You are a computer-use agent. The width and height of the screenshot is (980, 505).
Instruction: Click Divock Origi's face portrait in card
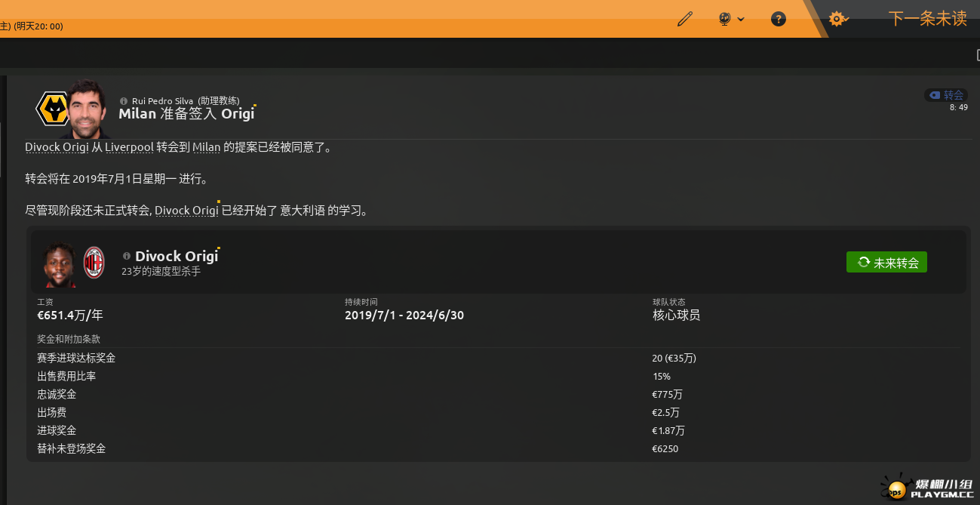coord(60,265)
